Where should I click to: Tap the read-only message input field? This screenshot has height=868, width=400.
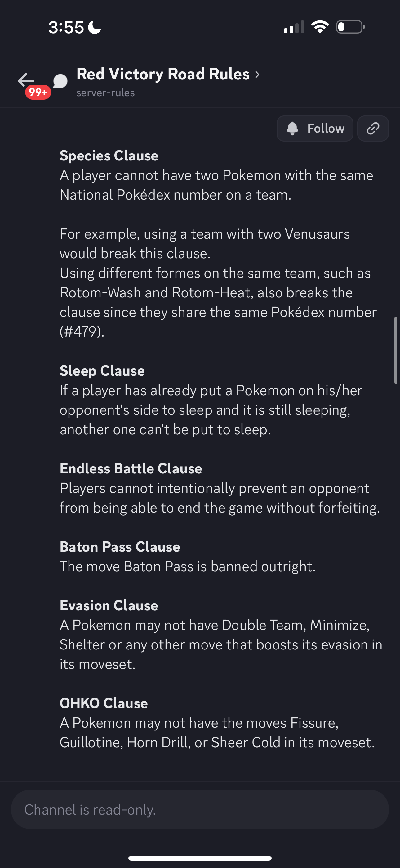coord(200,809)
